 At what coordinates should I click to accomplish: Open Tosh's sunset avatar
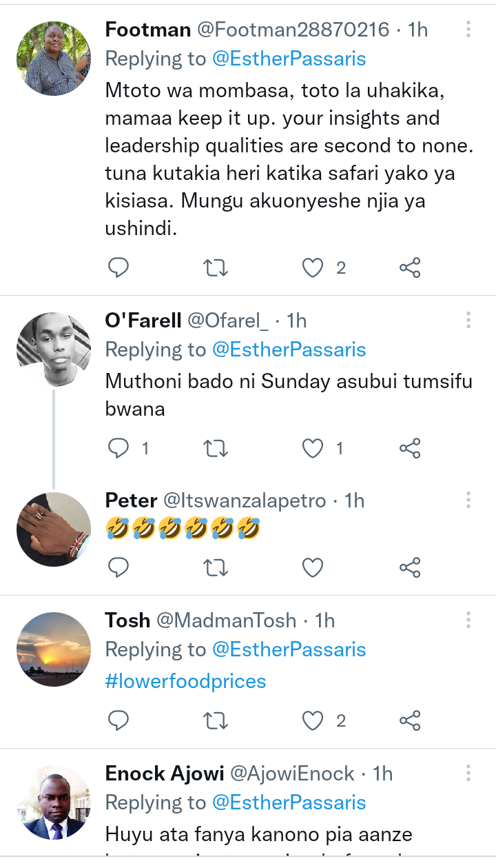pyautogui.click(x=54, y=649)
